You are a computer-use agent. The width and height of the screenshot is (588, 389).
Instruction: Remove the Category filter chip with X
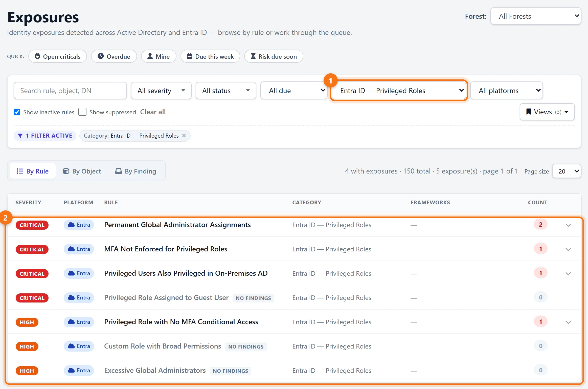click(184, 136)
